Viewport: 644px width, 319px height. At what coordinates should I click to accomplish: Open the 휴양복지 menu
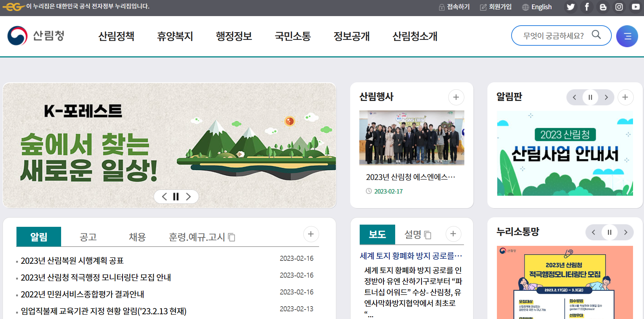(x=175, y=36)
